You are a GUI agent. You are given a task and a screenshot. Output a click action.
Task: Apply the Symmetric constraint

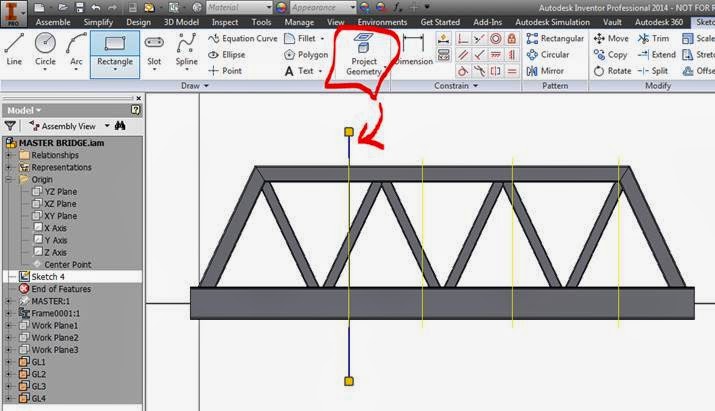[x=496, y=71]
